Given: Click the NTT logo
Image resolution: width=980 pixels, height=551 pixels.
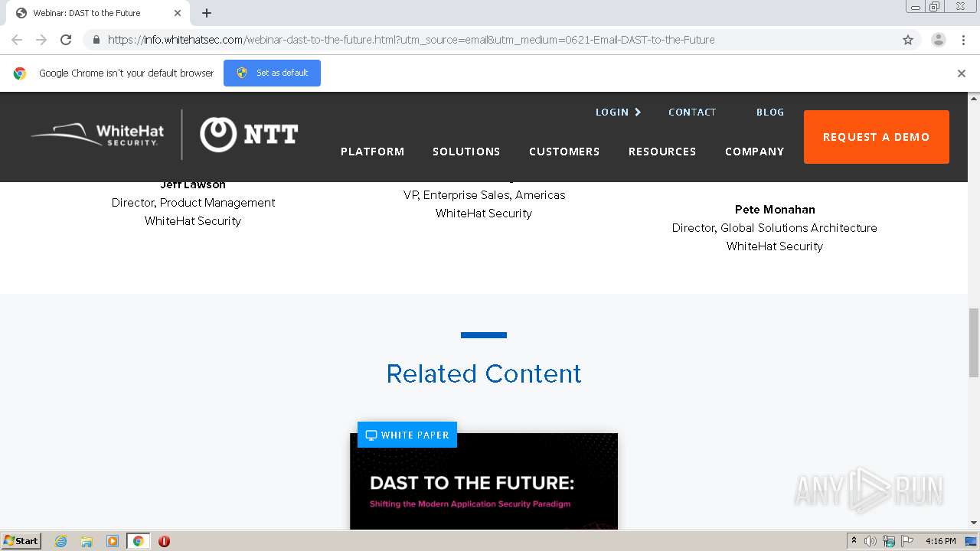Looking at the screenshot, I should pyautogui.click(x=249, y=135).
